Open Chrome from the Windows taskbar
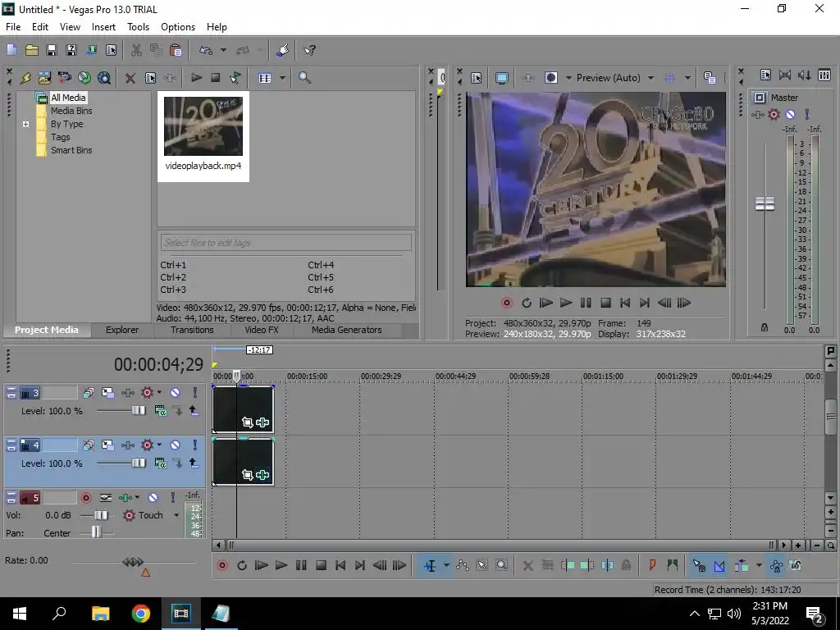Screen dimensions: 840x630 [141, 614]
